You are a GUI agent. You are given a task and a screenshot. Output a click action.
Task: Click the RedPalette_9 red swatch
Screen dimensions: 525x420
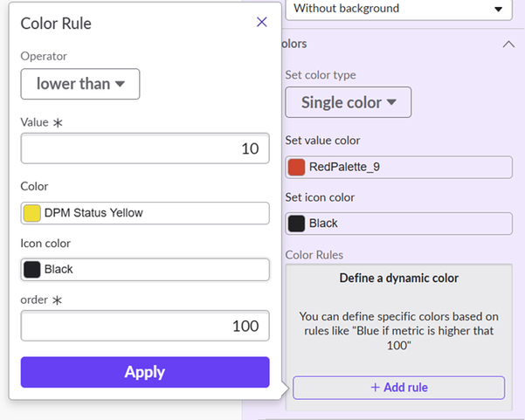click(297, 167)
